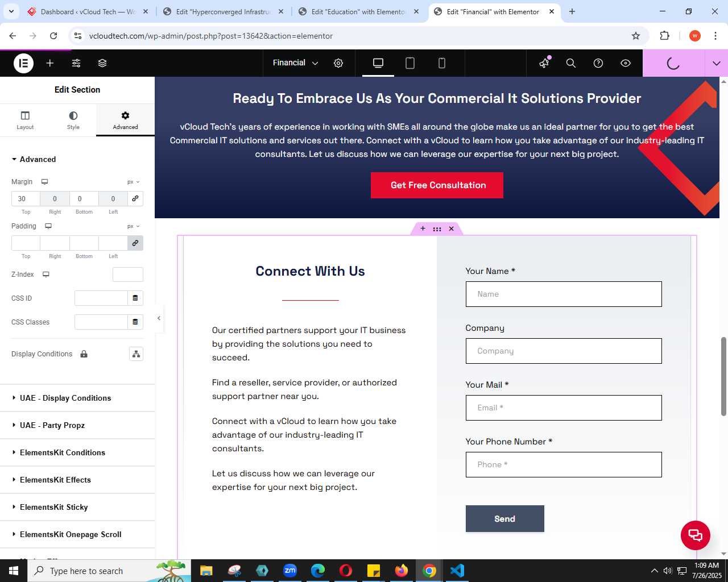Image resolution: width=728 pixels, height=582 pixels.
Task: Open the Finder search icon
Action: click(571, 63)
